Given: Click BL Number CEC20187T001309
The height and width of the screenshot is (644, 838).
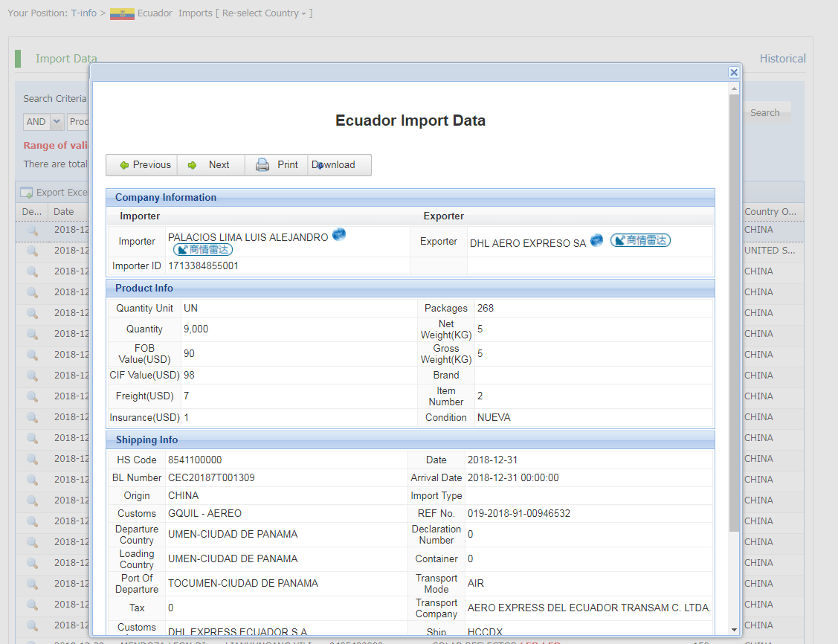Looking at the screenshot, I should pyautogui.click(x=211, y=477).
